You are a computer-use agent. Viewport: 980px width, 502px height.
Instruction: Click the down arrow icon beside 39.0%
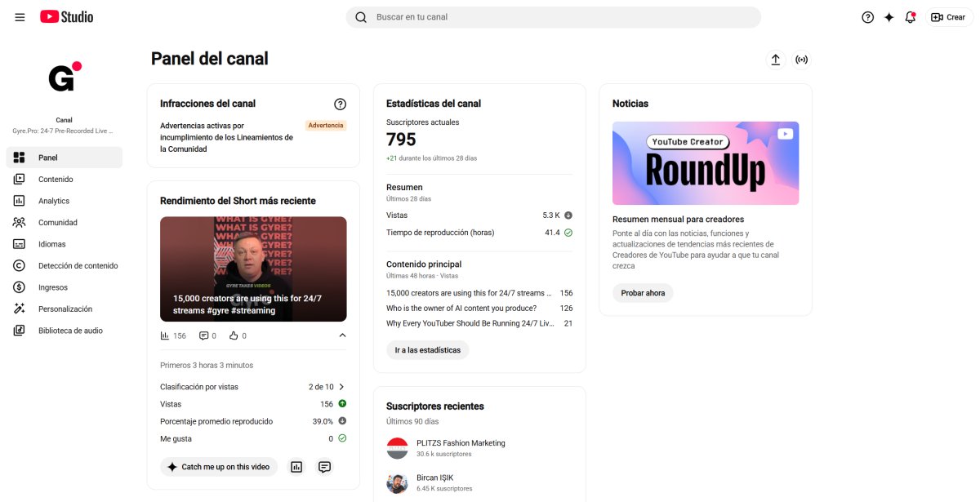(342, 421)
